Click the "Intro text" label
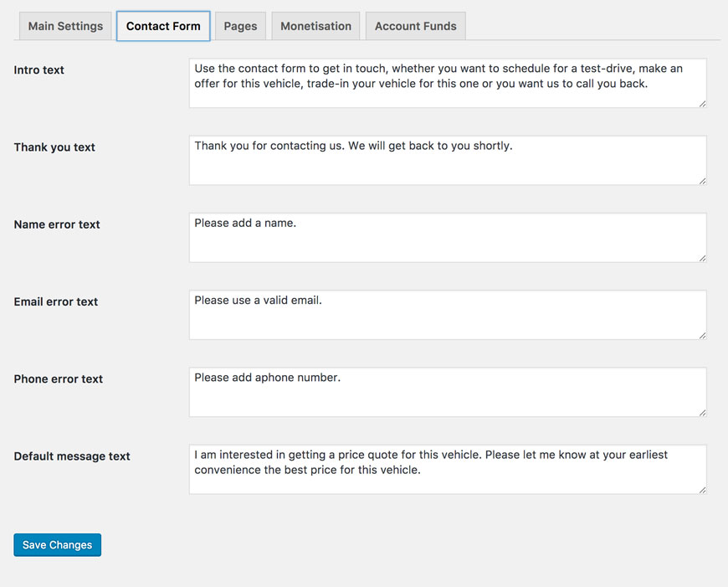 (39, 70)
